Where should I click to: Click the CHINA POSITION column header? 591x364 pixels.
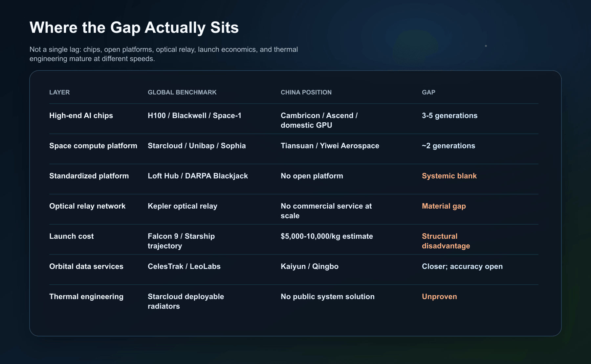tap(306, 92)
